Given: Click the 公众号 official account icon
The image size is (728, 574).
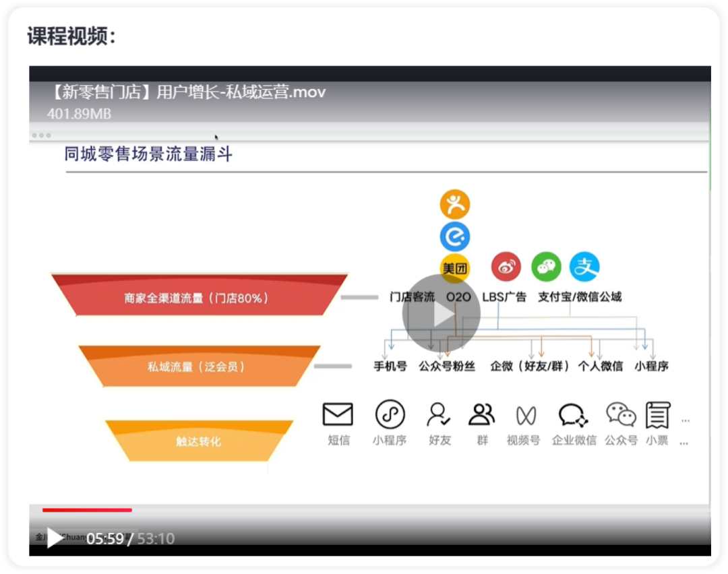Looking at the screenshot, I should coord(621,414).
